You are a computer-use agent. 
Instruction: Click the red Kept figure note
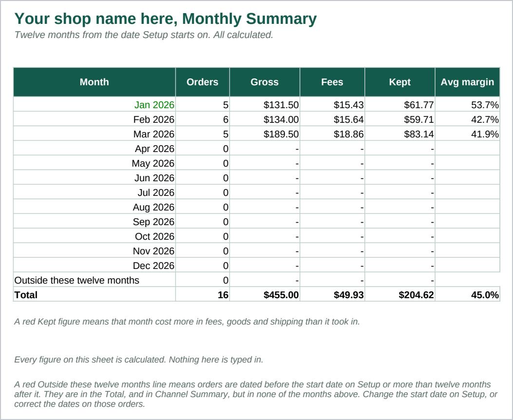(187, 322)
